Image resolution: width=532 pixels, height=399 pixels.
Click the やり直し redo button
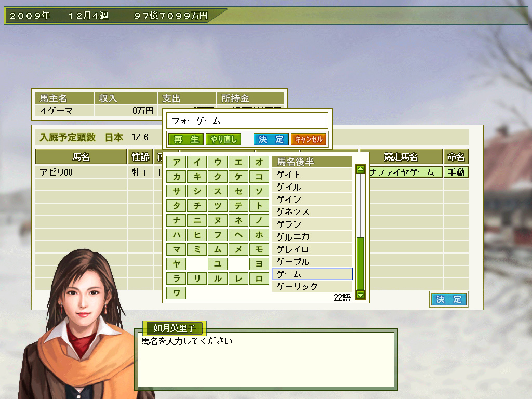point(223,139)
